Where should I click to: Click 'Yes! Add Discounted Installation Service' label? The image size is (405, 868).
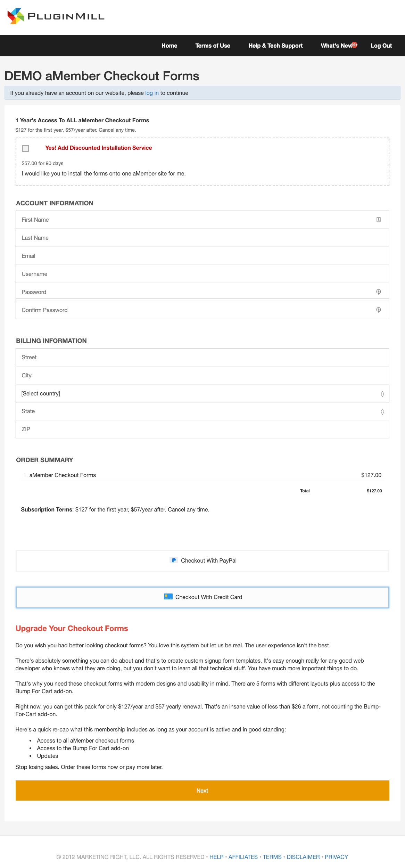point(99,148)
